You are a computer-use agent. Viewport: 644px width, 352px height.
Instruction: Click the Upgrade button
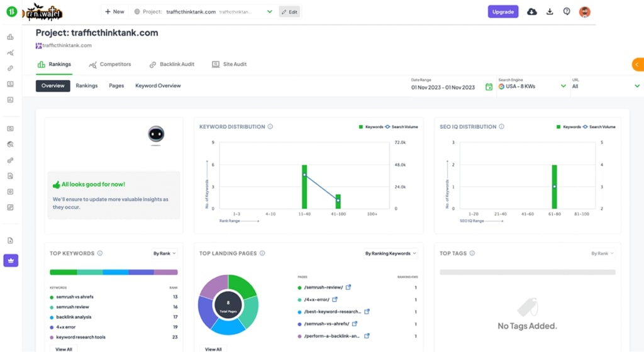point(503,12)
